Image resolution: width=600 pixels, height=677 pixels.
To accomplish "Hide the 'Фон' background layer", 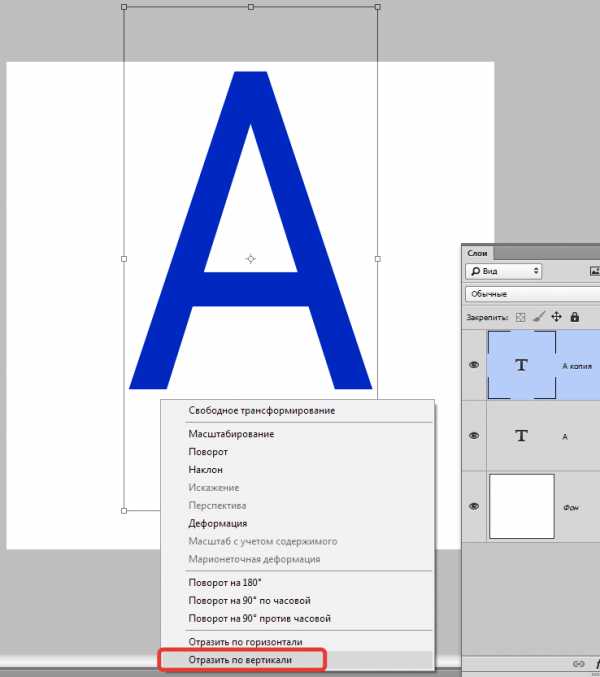I will click(x=475, y=507).
